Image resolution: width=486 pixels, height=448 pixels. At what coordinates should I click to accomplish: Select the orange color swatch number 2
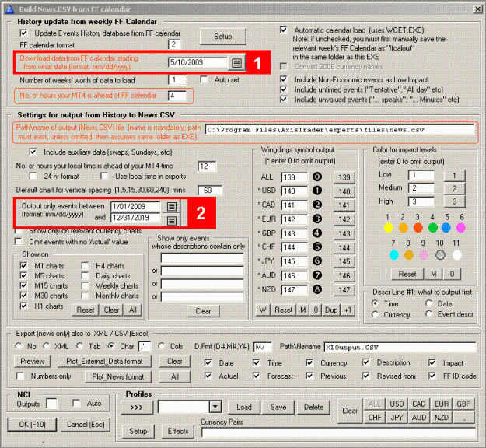403,228
